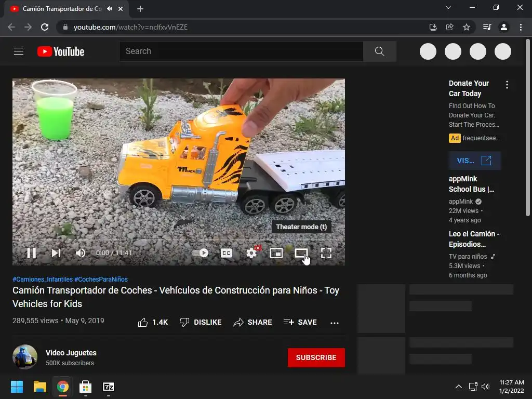Image resolution: width=532 pixels, height=399 pixels.
Task: Click the install app icon in address bar
Action: point(433,27)
